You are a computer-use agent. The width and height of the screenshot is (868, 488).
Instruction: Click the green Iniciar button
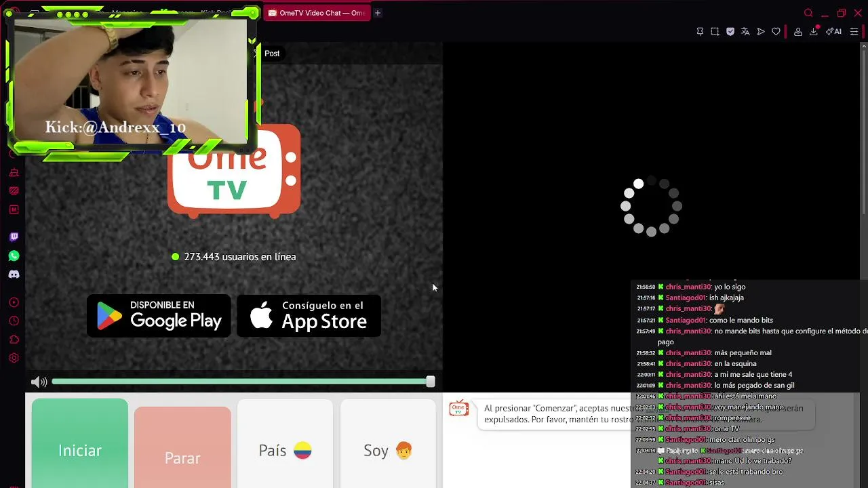click(x=79, y=444)
